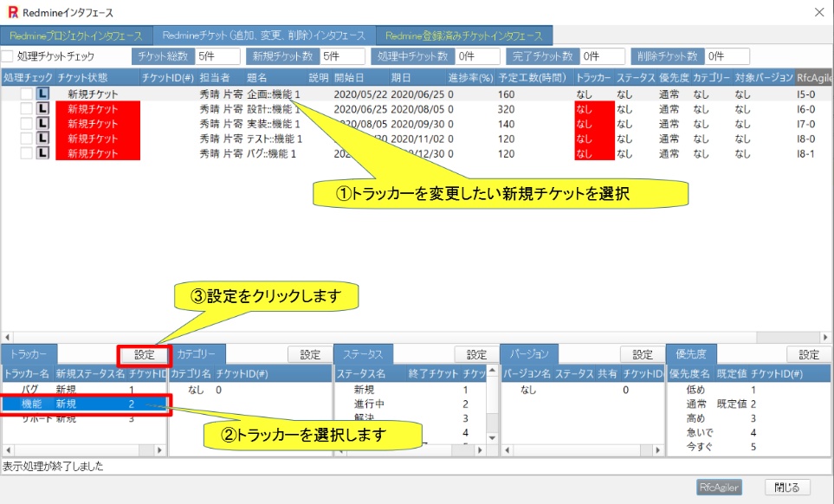Click the 処理中チケット数 value field

click(478, 55)
